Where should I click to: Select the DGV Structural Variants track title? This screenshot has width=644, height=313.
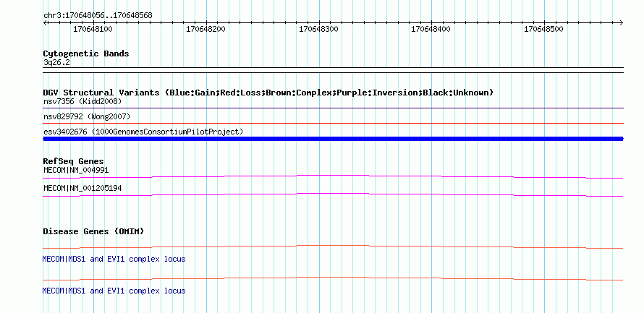tap(268, 93)
